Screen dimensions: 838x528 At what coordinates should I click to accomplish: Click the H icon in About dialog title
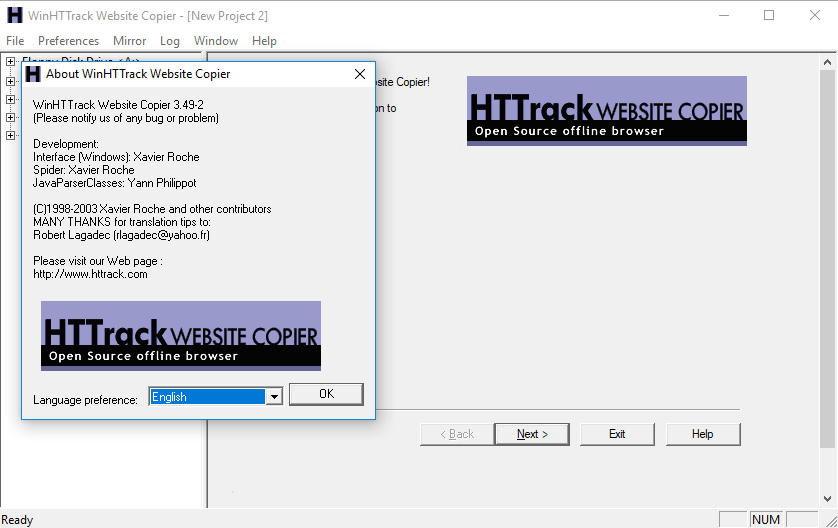click(x=33, y=74)
